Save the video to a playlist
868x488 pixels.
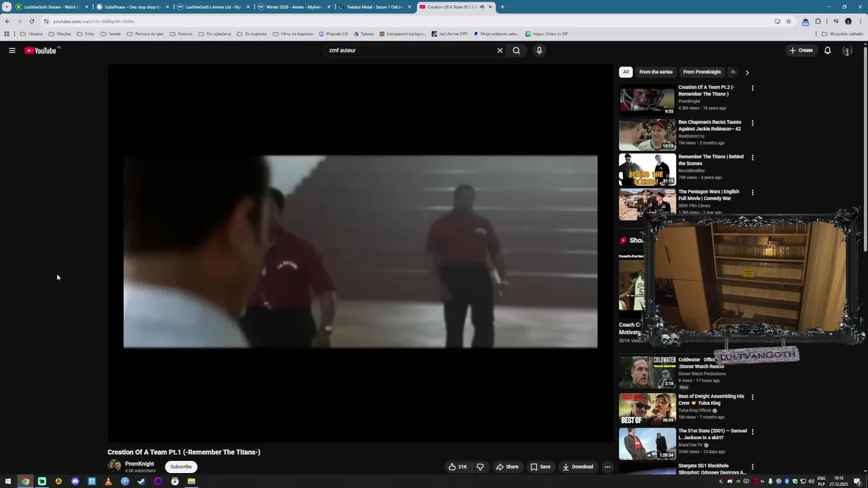pos(540,466)
